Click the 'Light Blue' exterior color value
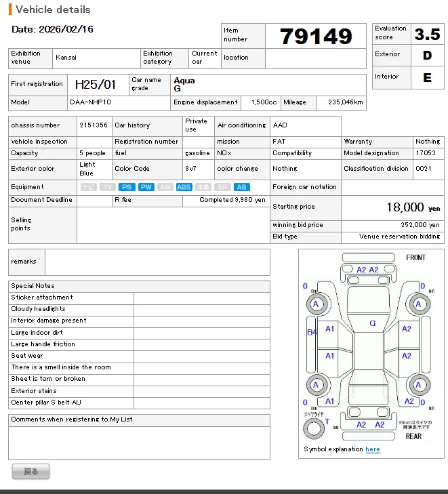 pos(87,169)
